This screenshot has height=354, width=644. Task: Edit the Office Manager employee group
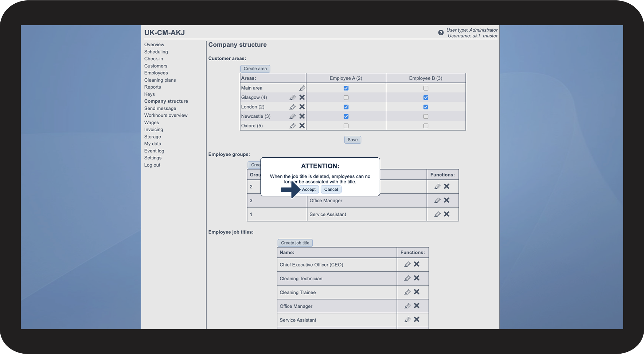(x=437, y=201)
